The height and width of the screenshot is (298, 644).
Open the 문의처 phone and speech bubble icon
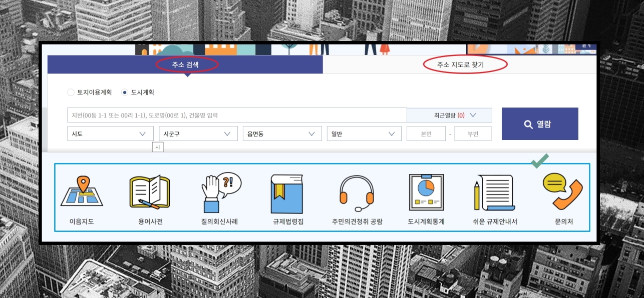pos(562,190)
